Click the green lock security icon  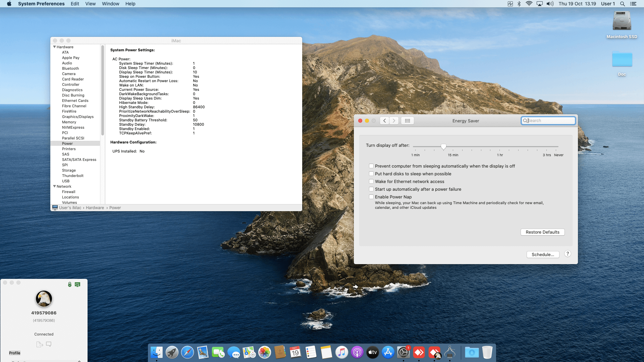[70, 284]
